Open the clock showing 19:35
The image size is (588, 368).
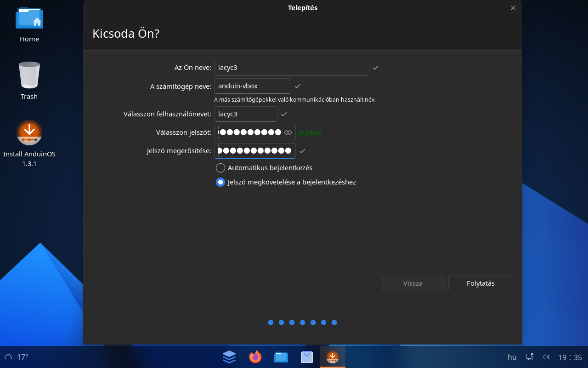coord(570,357)
